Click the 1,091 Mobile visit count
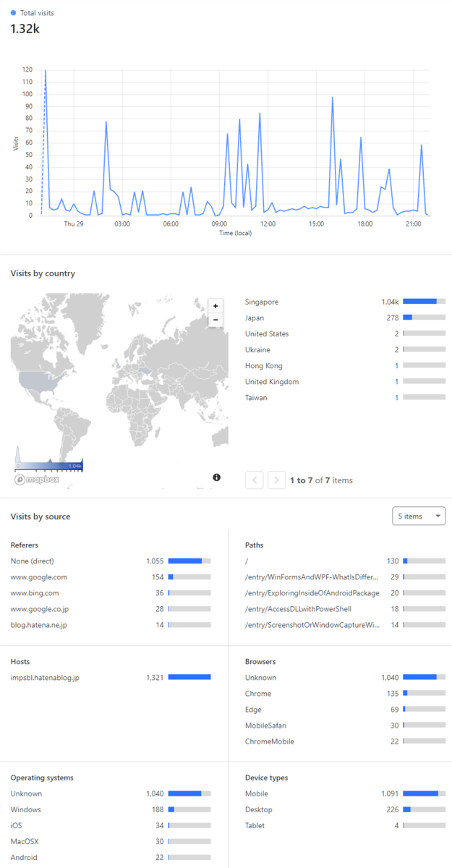Image resolution: width=452 pixels, height=868 pixels. (x=389, y=793)
